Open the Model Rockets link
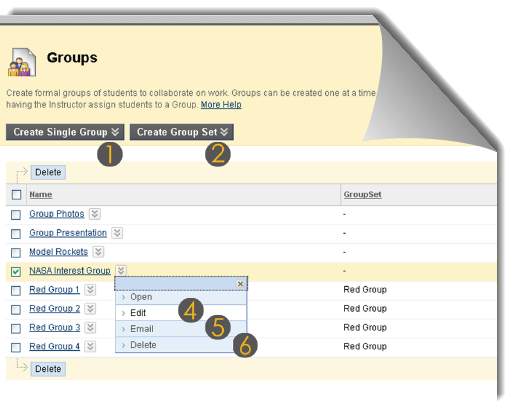This screenshot has width=512, height=408. tap(58, 252)
